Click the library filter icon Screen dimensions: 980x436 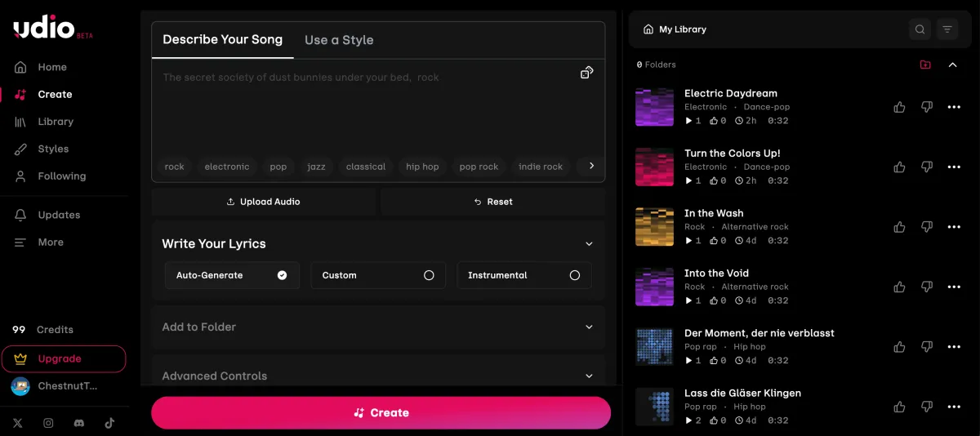coord(947,29)
